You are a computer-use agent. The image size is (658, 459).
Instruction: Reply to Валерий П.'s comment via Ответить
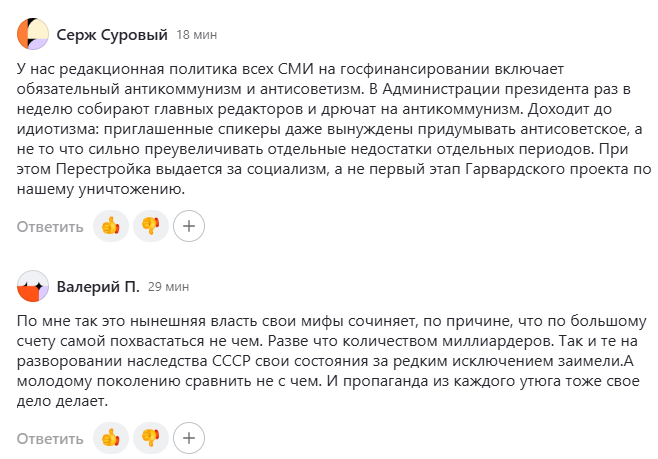click(50, 439)
